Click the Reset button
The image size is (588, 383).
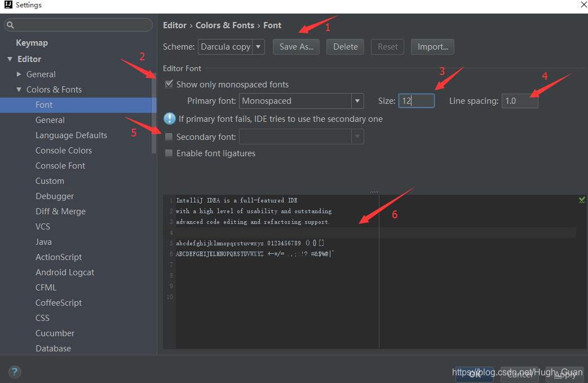click(x=387, y=47)
